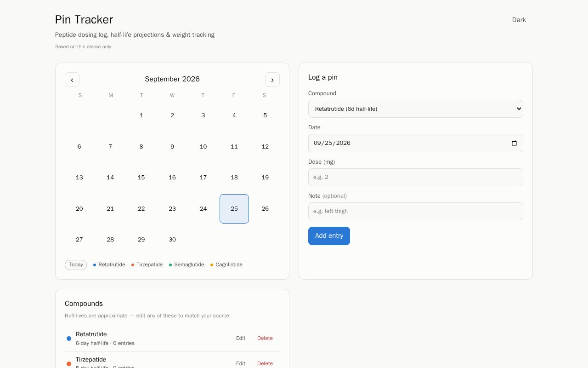Jump to Today in calendar
Image resolution: width=588 pixels, height=368 pixels.
coord(76,265)
